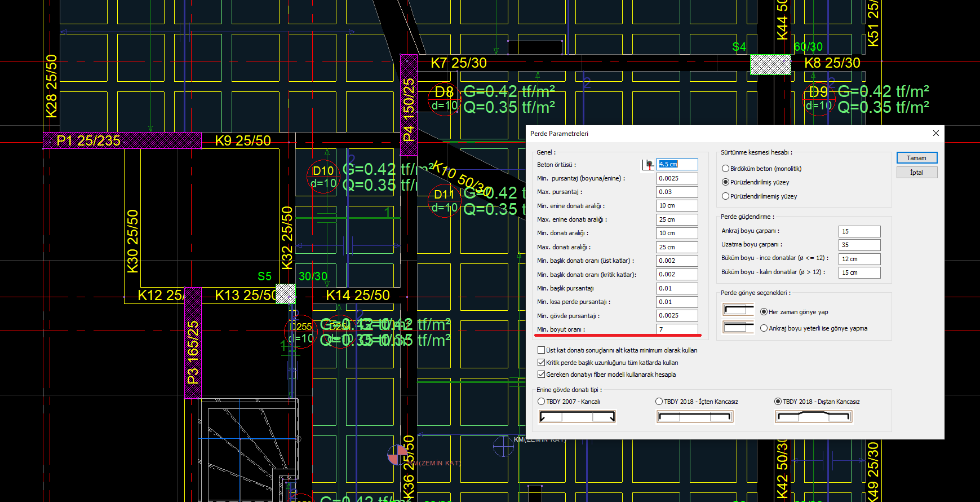
Task: Select Pürüzlendirilmemiş yüzey option
Action: [725, 196]
